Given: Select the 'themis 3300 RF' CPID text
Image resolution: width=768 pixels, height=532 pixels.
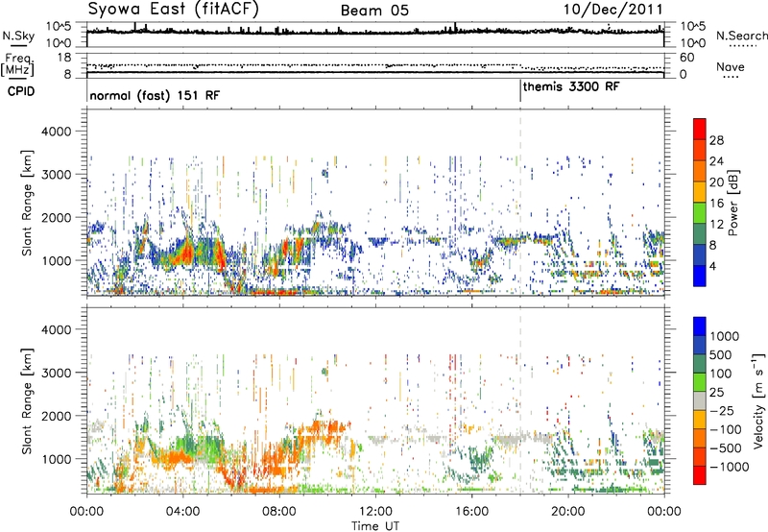Looking at the screenshot, I should [571, 86].
